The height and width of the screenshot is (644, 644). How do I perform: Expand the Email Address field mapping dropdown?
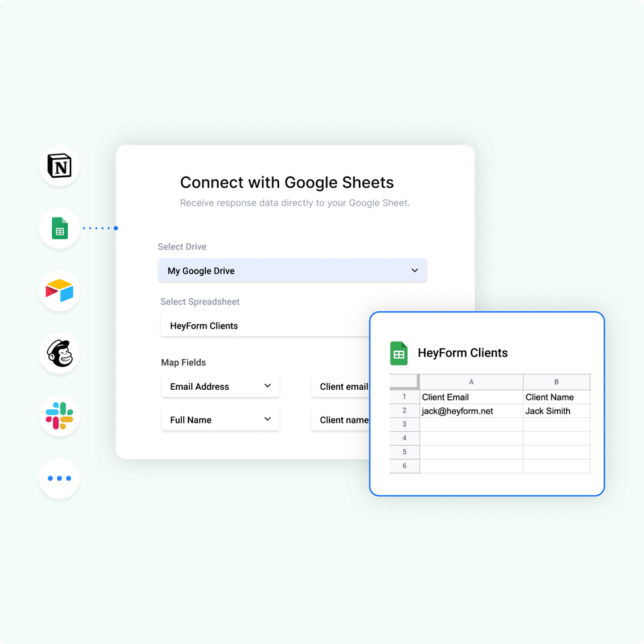(x=220, y=386)
